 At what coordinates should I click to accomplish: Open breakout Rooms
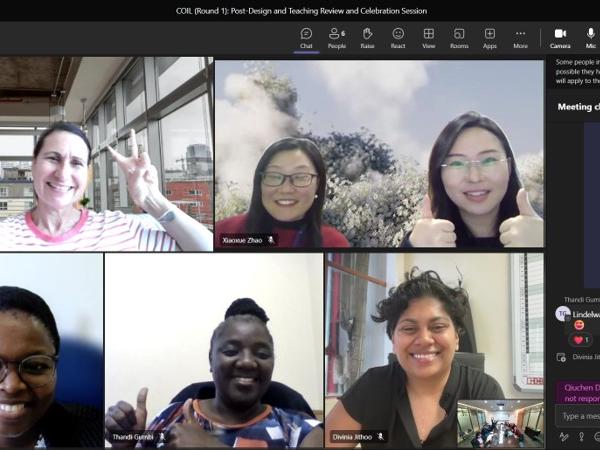point(459,38)
